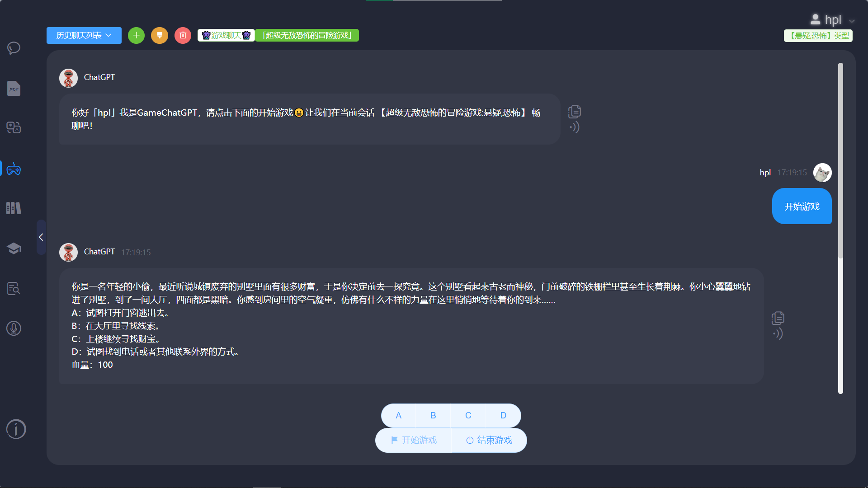This screenshot has width=868, height=488.
Task: Click the green plus new chat button
Action: pos(136,35)
